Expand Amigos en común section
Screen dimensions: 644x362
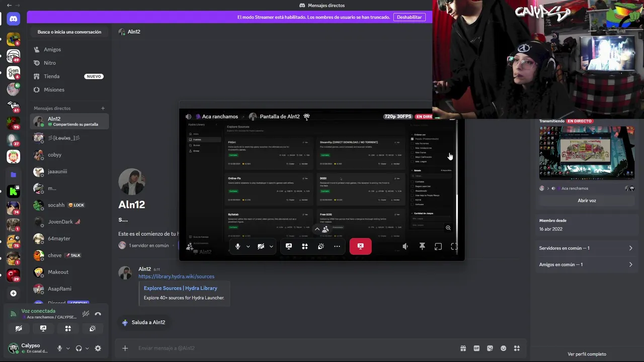tap(586, 264)
